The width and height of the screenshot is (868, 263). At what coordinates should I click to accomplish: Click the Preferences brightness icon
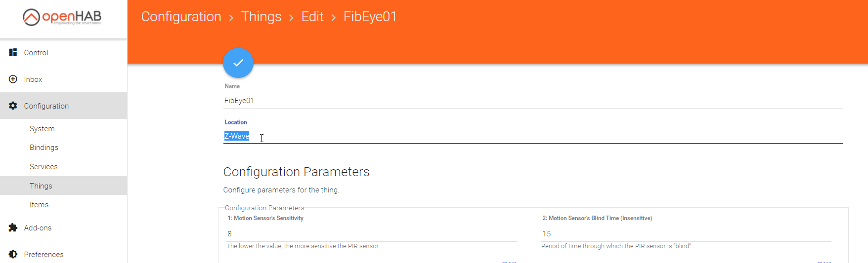click(x=13, y=254)
